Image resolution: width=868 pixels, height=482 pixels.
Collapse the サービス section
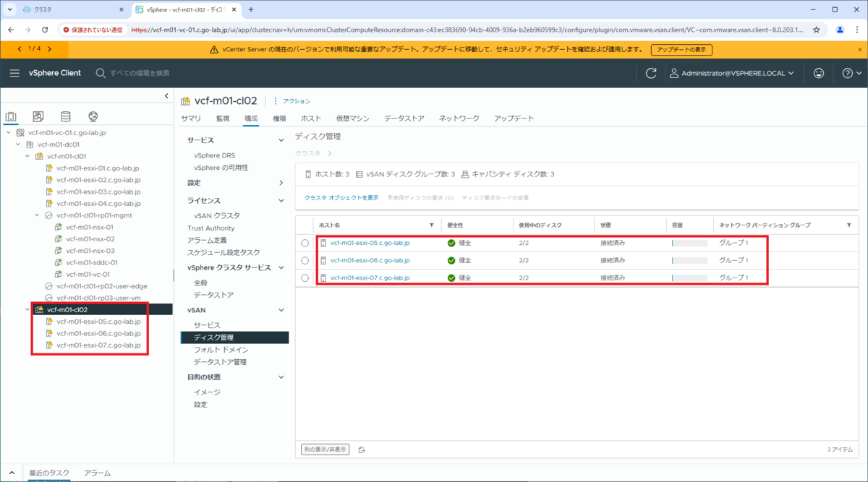(x=281, y=140)
